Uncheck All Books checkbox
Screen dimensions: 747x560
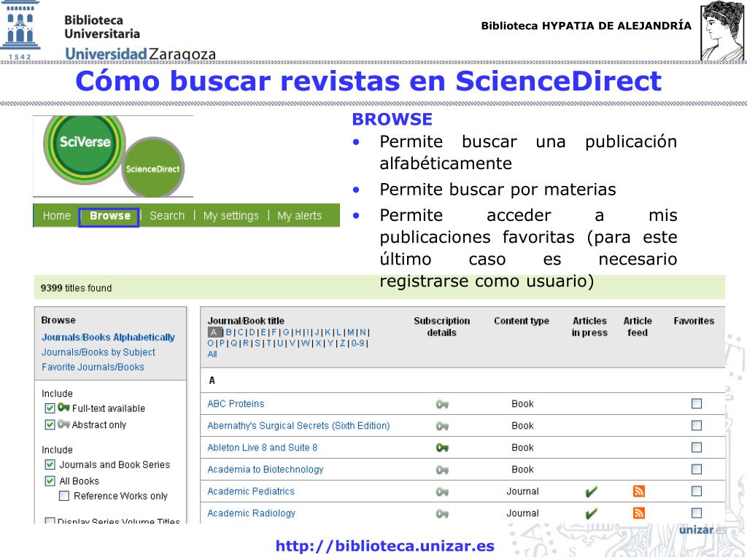pos(50,481)
